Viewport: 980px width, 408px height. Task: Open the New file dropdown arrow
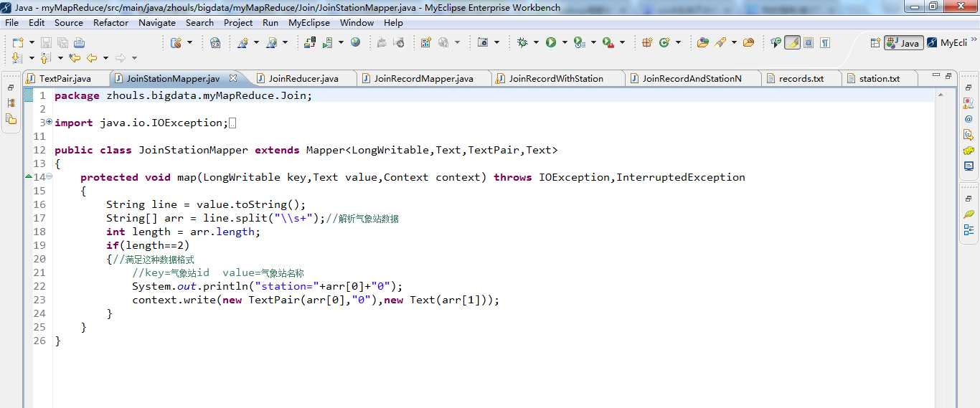pyautogui.click(x=32, y=42)
